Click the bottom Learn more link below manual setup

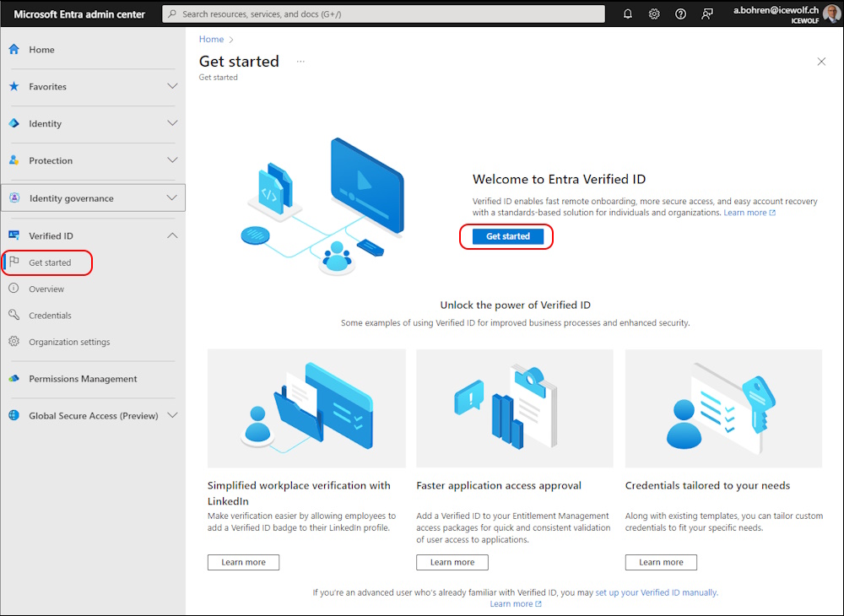click(515, 603)
